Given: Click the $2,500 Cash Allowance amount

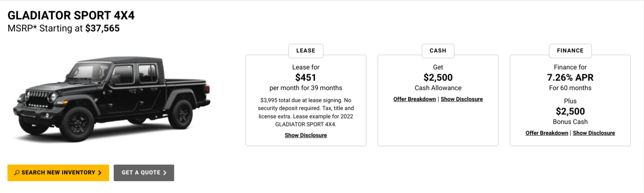Looking at the screenshot, I should tap(438, 78).
